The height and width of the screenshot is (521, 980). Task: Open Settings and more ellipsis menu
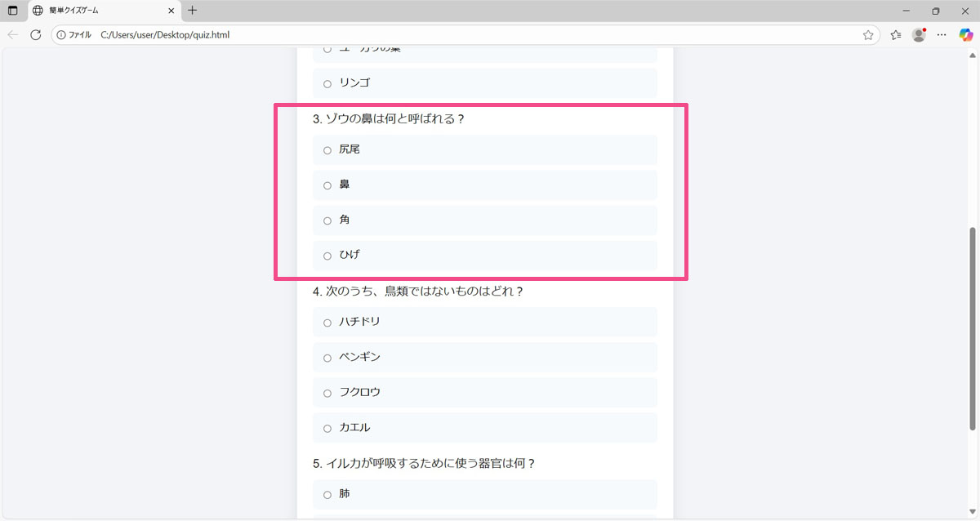[x=942, y=35]
